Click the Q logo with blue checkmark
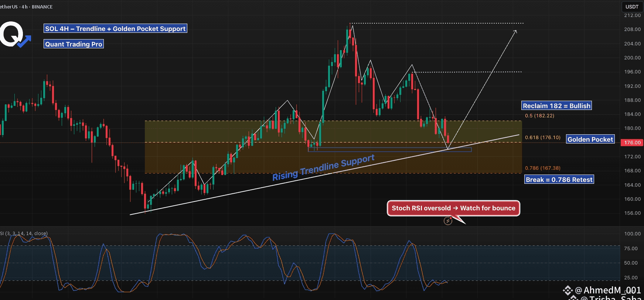The height and width of the screenshot is (300, 644). point(15,35)
